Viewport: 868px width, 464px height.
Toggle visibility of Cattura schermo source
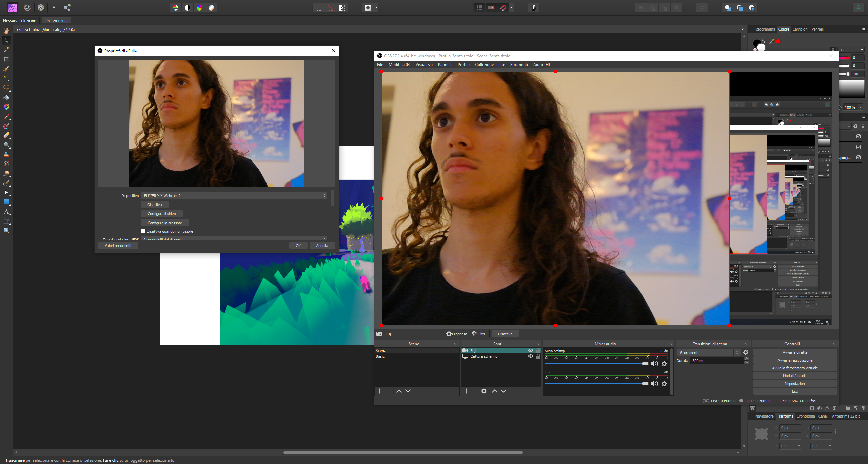531,356
